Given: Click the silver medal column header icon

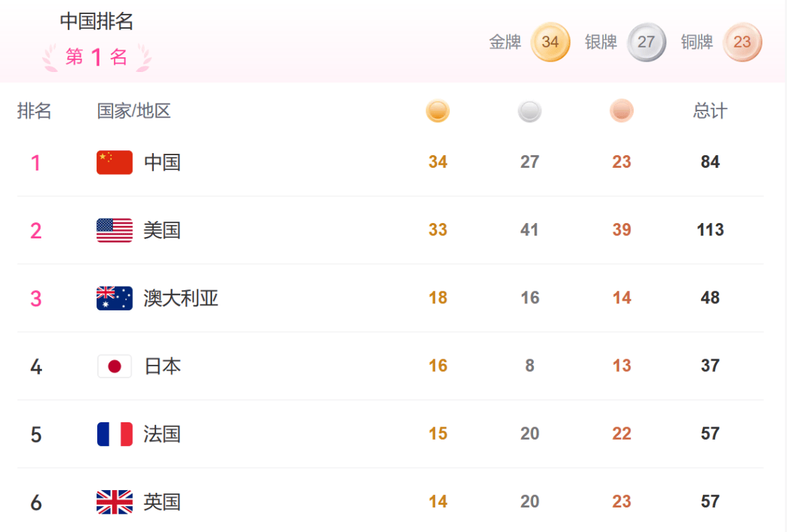Looking at the screenshot, I should (530, 111).
